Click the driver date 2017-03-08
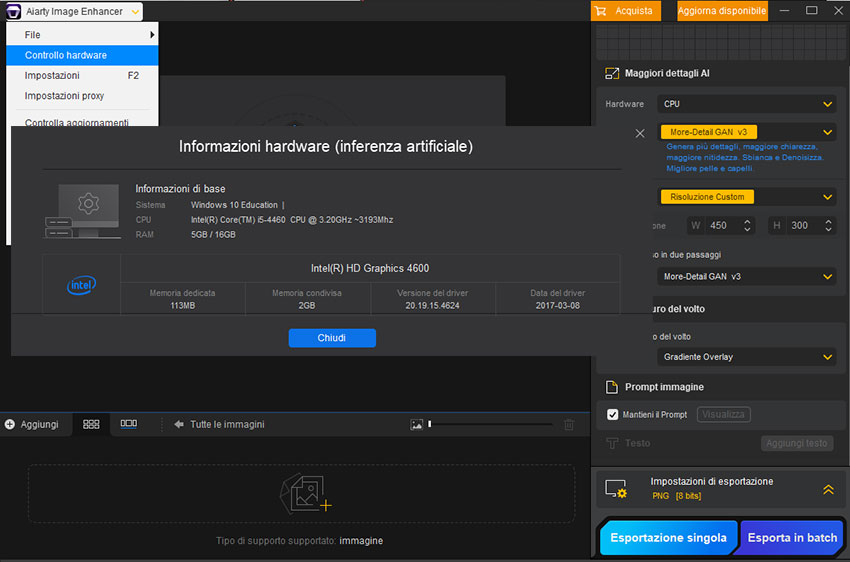Image resolution: width=850 pixels, height=562 pixels. 557,306
